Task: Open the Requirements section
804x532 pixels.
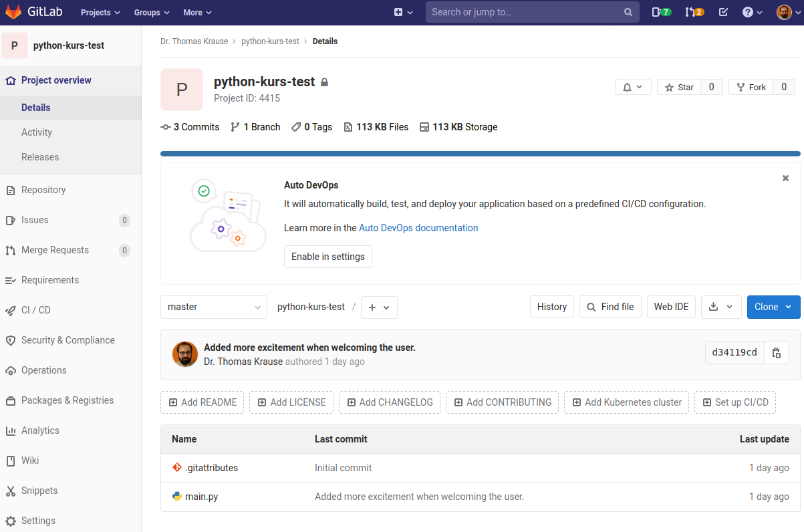Action: [70, 280]
